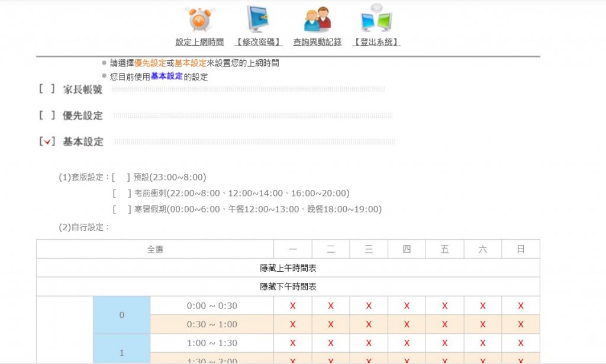Click orange 優先設定 text in instructions
606x364 pixels.
pos(150,63)
